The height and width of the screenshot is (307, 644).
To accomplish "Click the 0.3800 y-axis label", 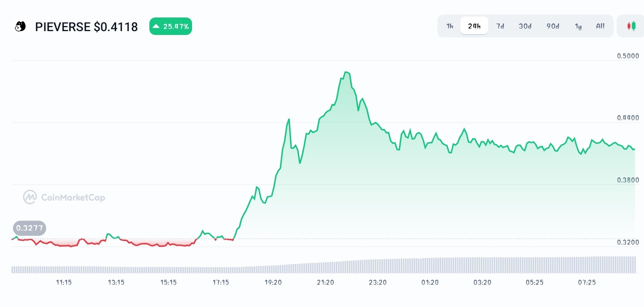I will click(x=628, y=180).
